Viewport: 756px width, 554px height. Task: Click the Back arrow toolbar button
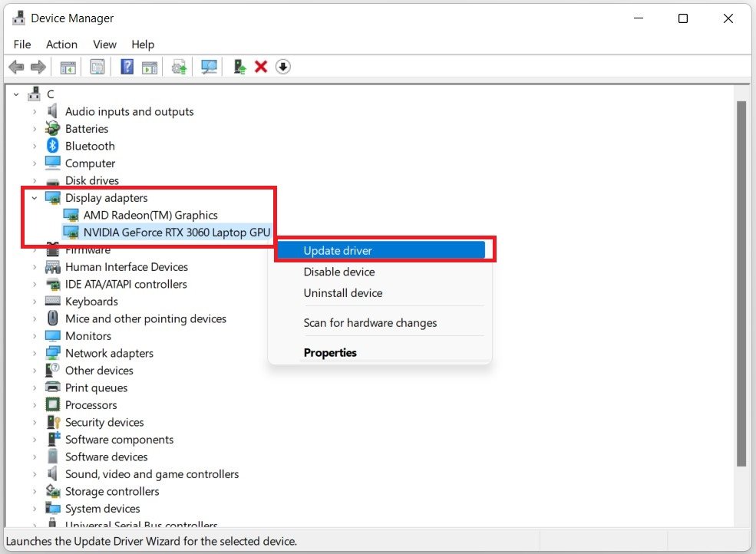coord(16,67)
